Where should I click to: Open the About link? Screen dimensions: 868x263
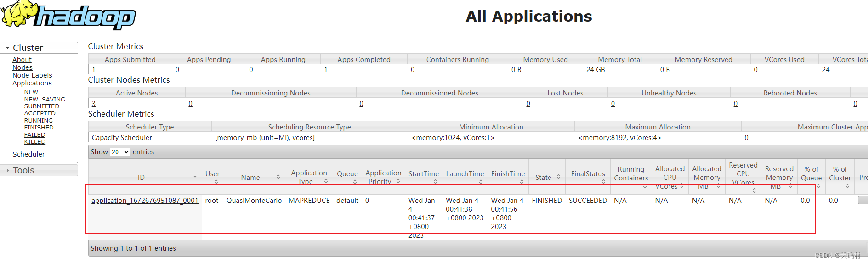point(22,60)
